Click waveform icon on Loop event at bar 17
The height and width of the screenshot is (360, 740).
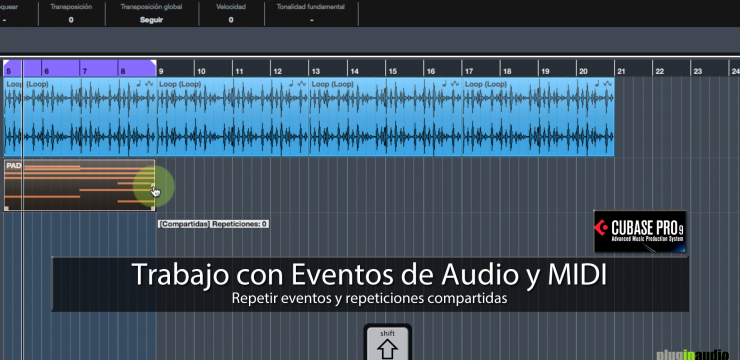point(607,83)
